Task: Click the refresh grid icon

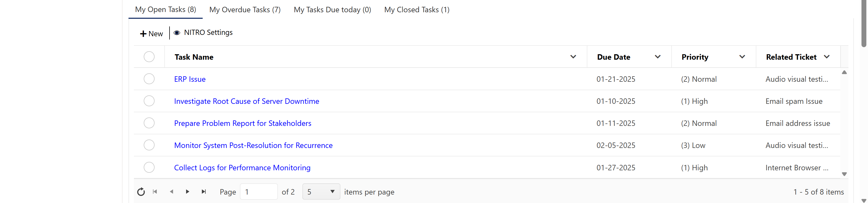Action: [x=141, y=192]
